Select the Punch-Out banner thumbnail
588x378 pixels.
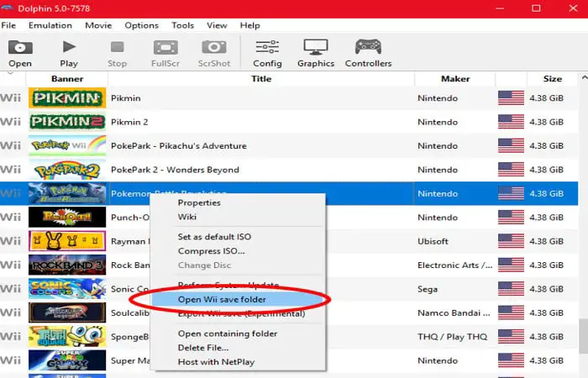point(67,217)
